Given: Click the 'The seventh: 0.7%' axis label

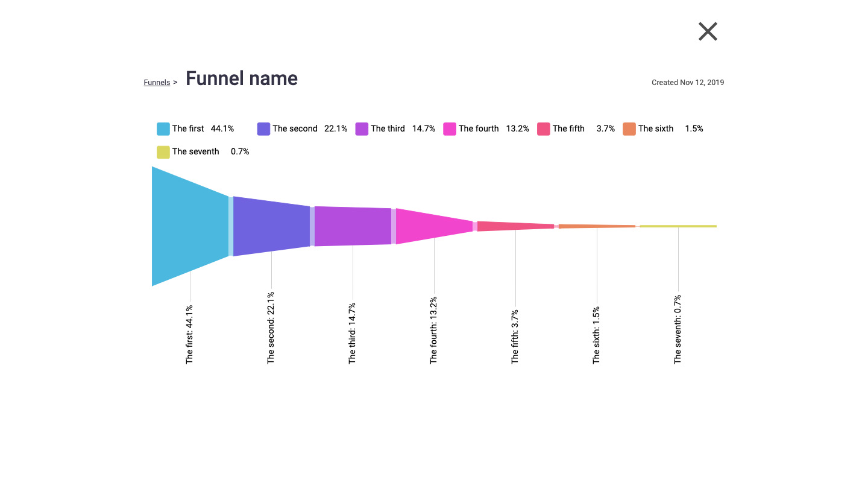Looking at the screenshot, I should (x=678, y=329).
